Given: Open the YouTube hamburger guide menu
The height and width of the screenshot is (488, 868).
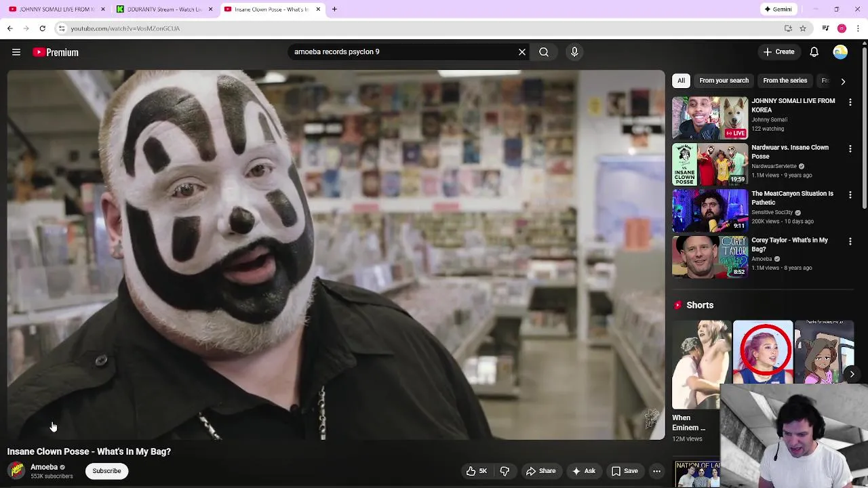Looking at the screenshot, I should [x=16, y=52].
